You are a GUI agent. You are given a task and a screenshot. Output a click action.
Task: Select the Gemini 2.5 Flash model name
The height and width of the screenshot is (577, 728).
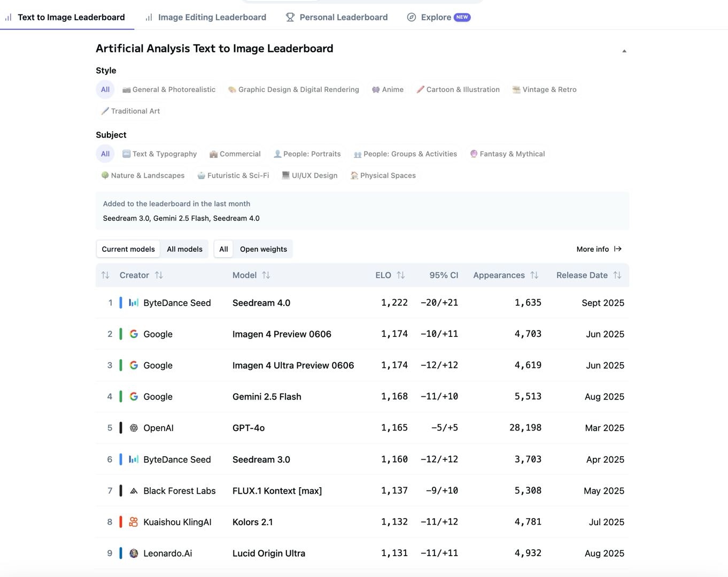click(267, 397)
